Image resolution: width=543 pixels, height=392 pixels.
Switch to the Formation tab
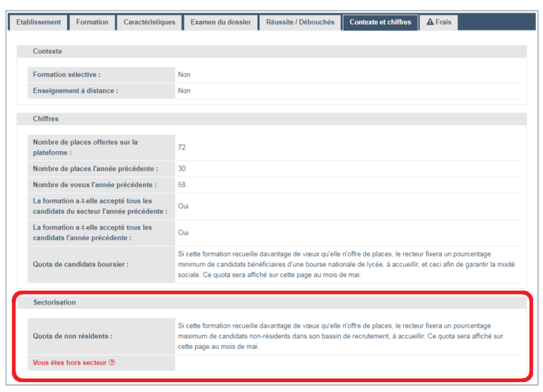pyautogui.click(x=93, y=22)
